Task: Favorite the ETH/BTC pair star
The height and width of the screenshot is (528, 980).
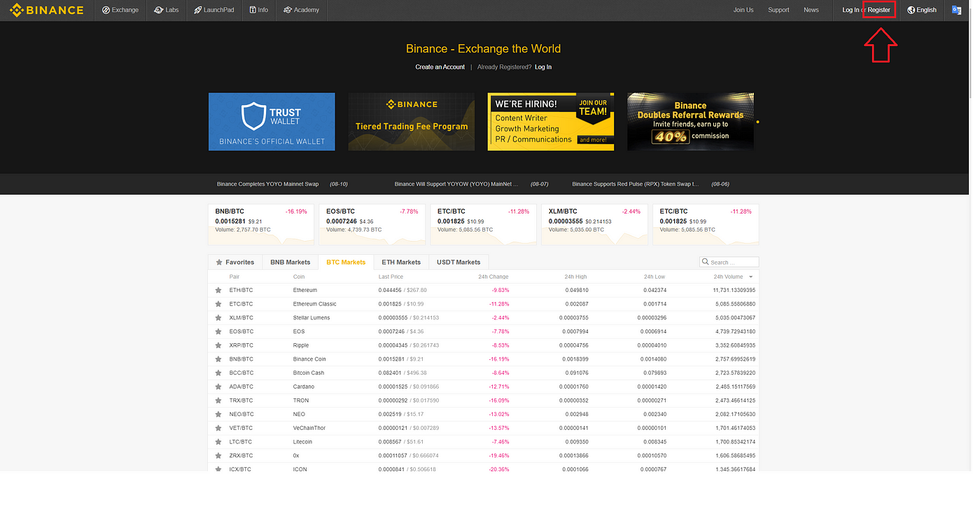Action: (x=218, y=290)
